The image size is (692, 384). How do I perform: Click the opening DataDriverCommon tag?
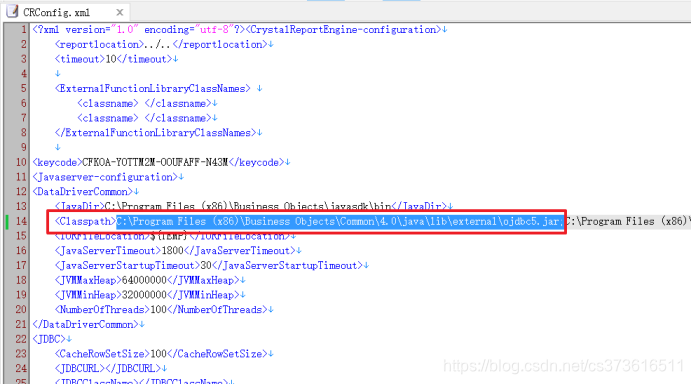point(83,192)
